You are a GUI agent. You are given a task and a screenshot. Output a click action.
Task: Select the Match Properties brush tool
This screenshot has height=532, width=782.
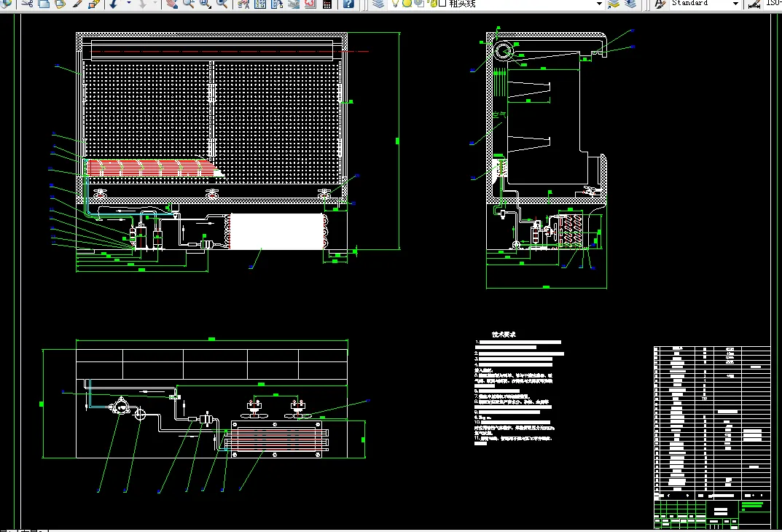[77, 3]
